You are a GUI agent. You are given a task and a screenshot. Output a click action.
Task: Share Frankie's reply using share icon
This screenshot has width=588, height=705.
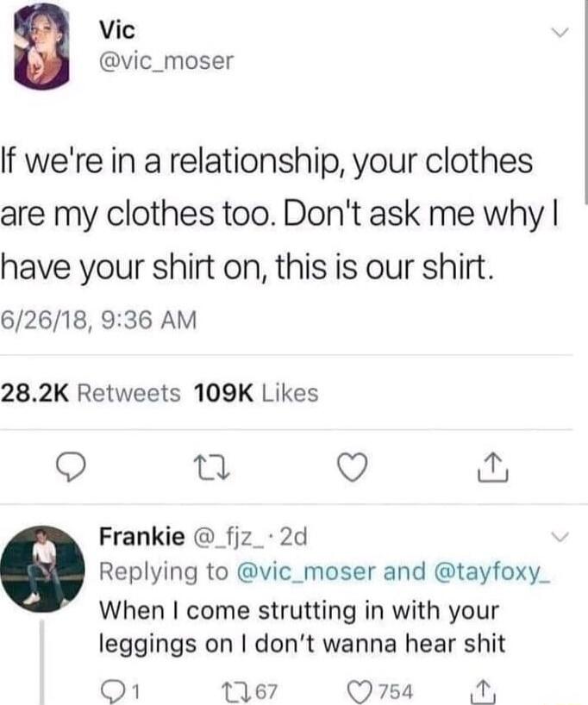coord(482,692)
